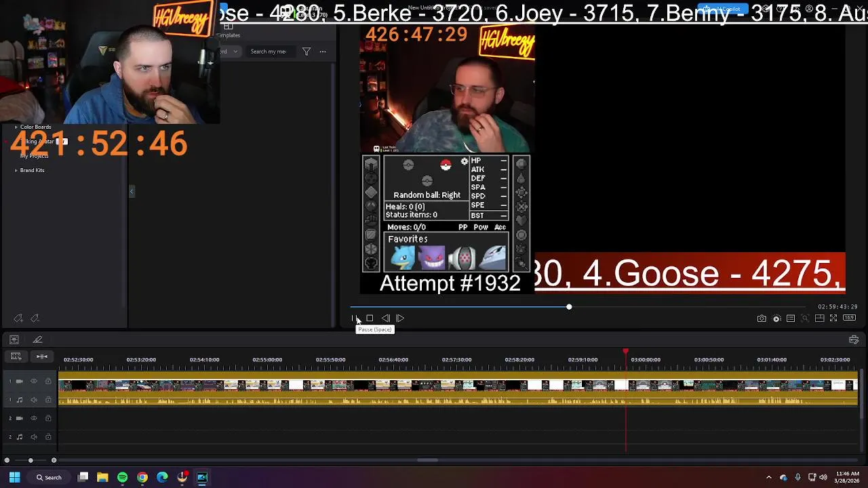Step to previous frame

[x=385, y=318]
